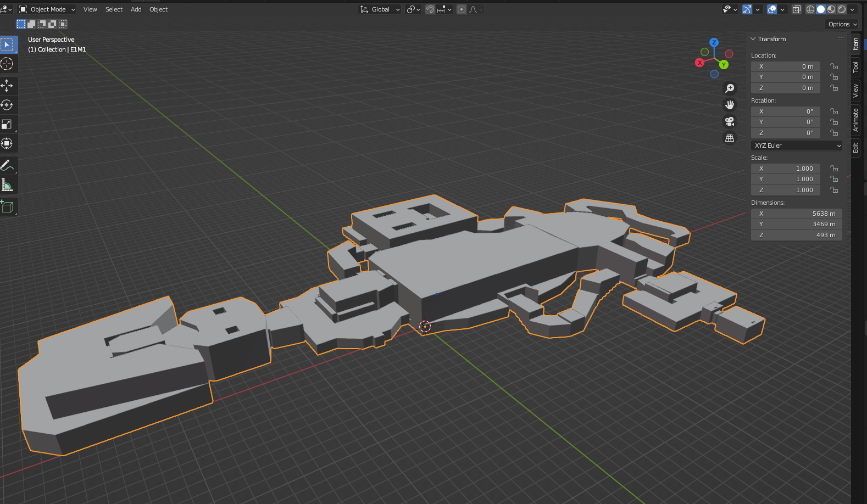Switch to rendered viewport shading

click(842, 9)
